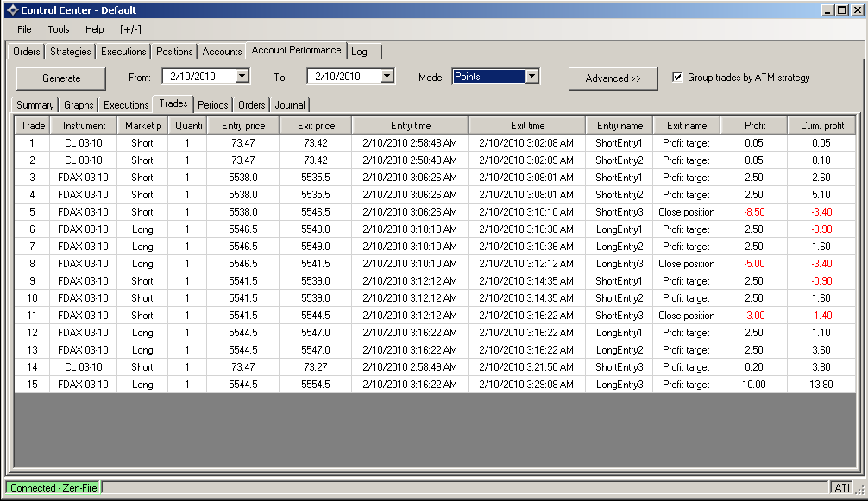Image resolution: width=868 pixels, height=501 pixels.
Task: Open the Executions sub-tab under performance
Action: pyautogui.click(x=126, y=105)
